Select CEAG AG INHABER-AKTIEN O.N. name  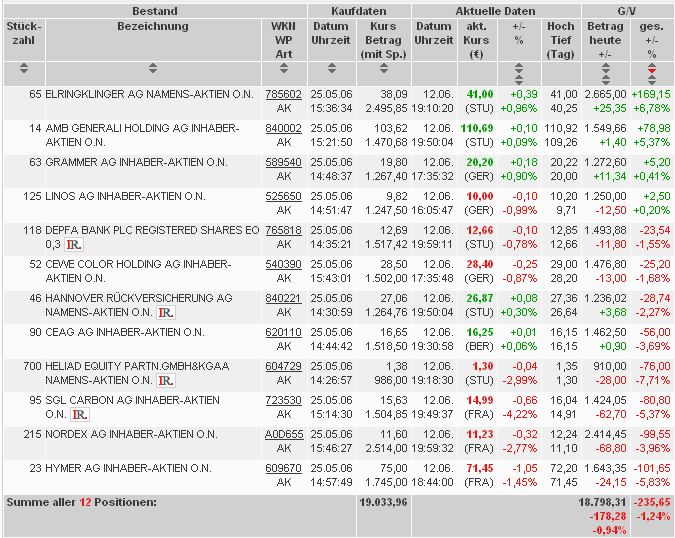[125, 332]
